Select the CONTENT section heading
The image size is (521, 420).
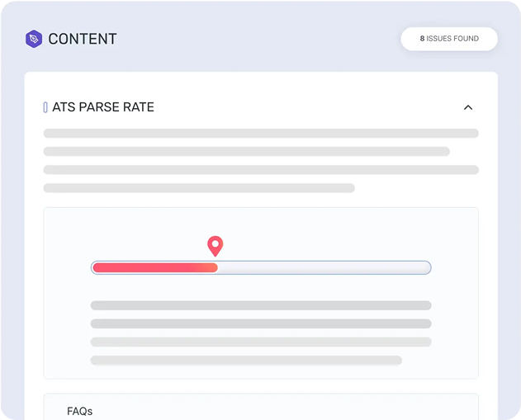83,39
